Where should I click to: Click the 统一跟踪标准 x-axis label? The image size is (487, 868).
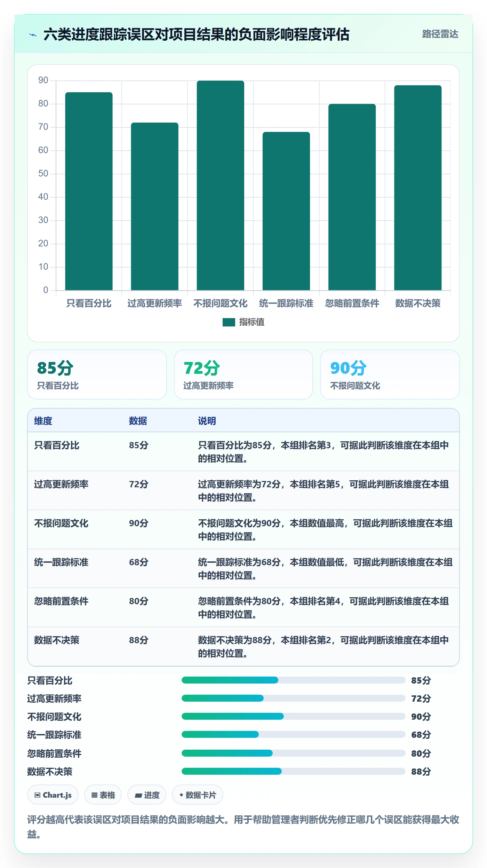pyautogui.click(x=286, y=303)
